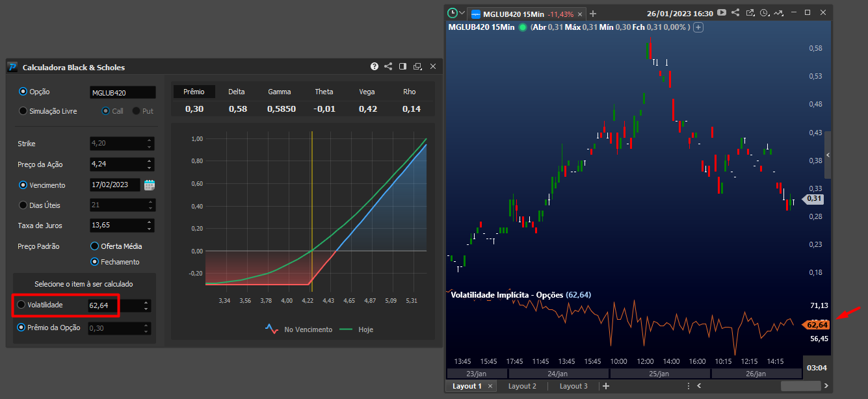Image resolution: width=868 pixels, height=399 pixels.
Task: Decrease Taxa de Juros with down stepper
Action: (149, 229)
